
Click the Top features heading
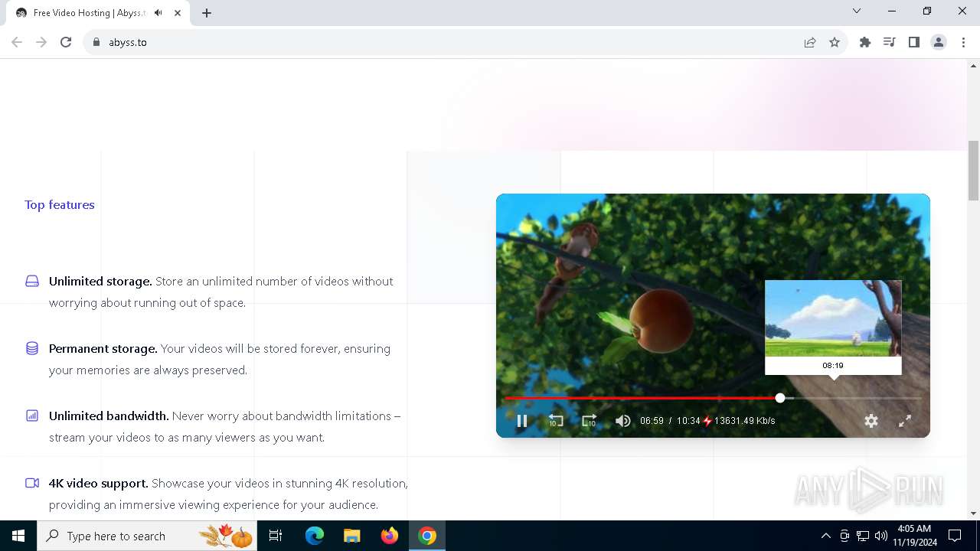pyautogui.click(x=60, y=204)
